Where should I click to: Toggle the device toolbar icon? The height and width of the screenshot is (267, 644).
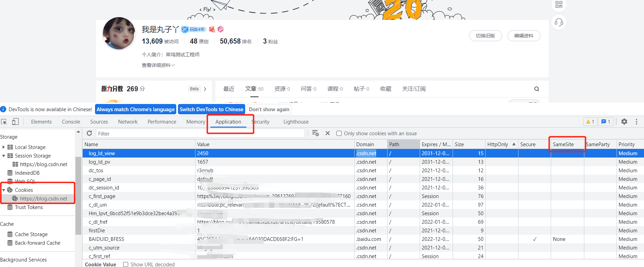(x=15, y=121)
